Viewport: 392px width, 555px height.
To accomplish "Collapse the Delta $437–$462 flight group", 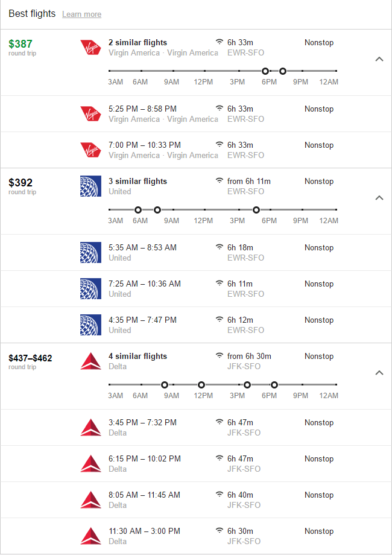I will pos(379,373).
